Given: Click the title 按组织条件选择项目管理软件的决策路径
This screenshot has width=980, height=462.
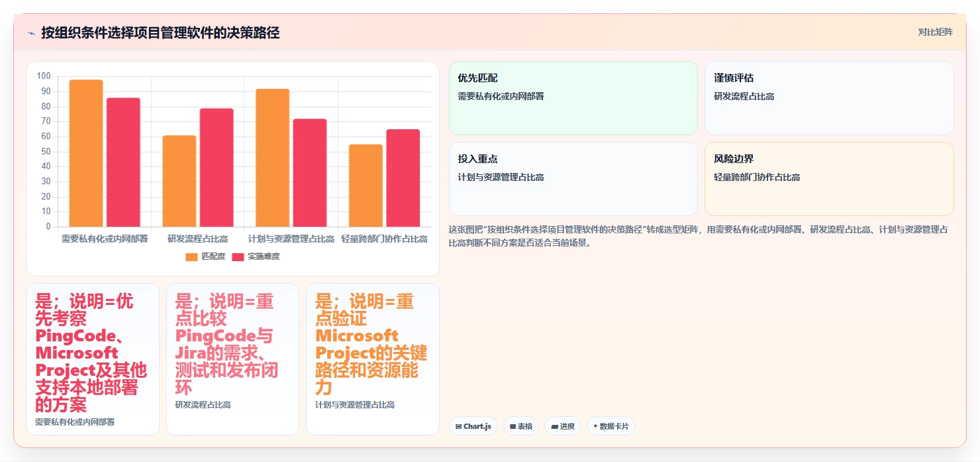Looking at the screenshot, I should tap(160, 32).
